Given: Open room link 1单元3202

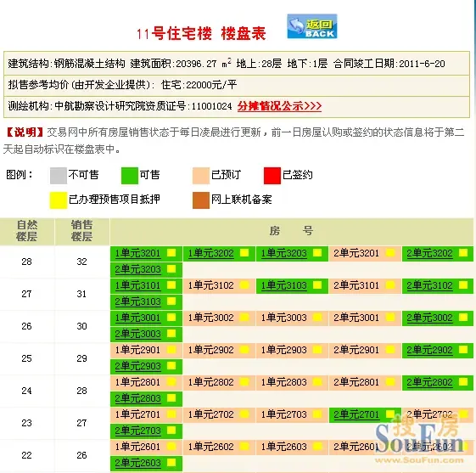Looking at the screenshot, I should pyautogui.click(x=210, y=253).
